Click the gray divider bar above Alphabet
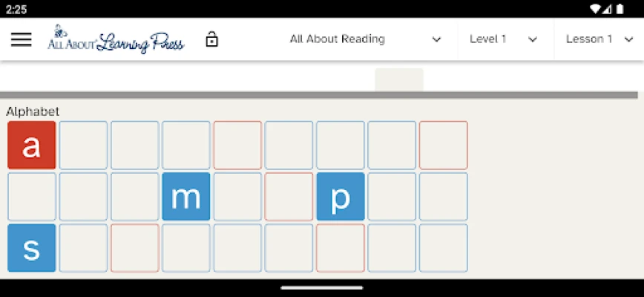The width and height of the screenshot is (644, 297). [x=319, y=95]
